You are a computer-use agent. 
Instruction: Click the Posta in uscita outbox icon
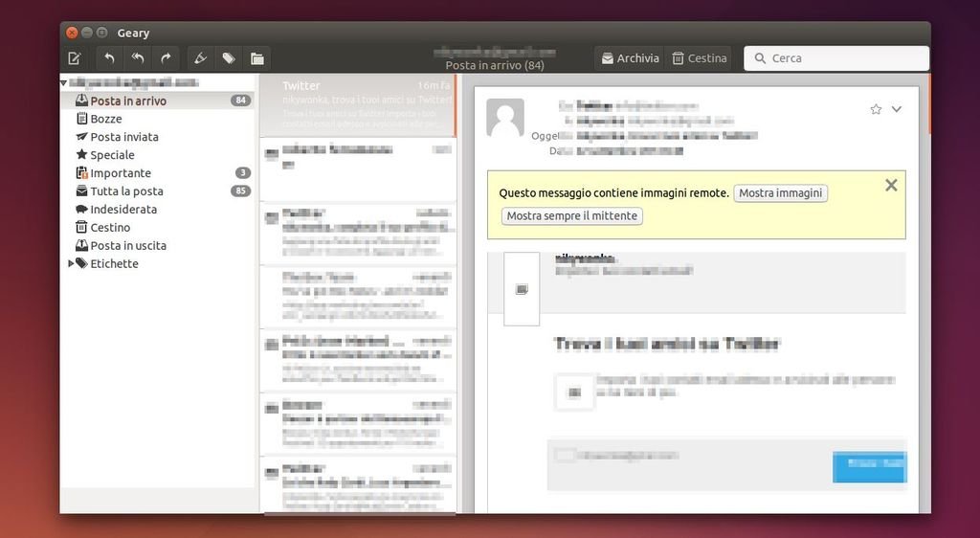[81, 245]
